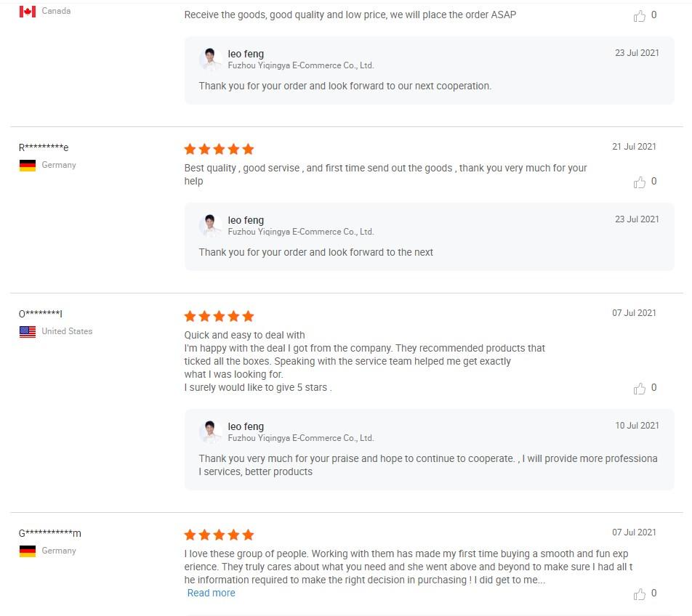Image resolution: width=692 pixels, height=616 pixels.
Task: Open leo feng avatar replying to R*********e
Action: click(210, 225)
